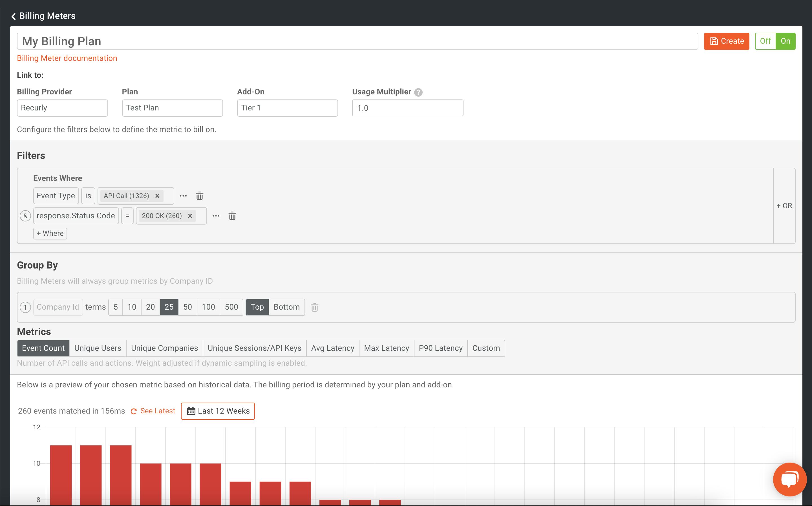Open the Last 12 Weeks date range picker
The image size is (812, 506).
point(218,411)
